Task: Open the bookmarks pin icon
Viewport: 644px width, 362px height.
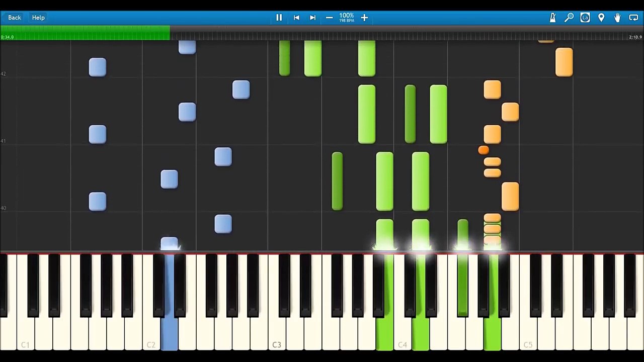Action: [x=601, y=18]
